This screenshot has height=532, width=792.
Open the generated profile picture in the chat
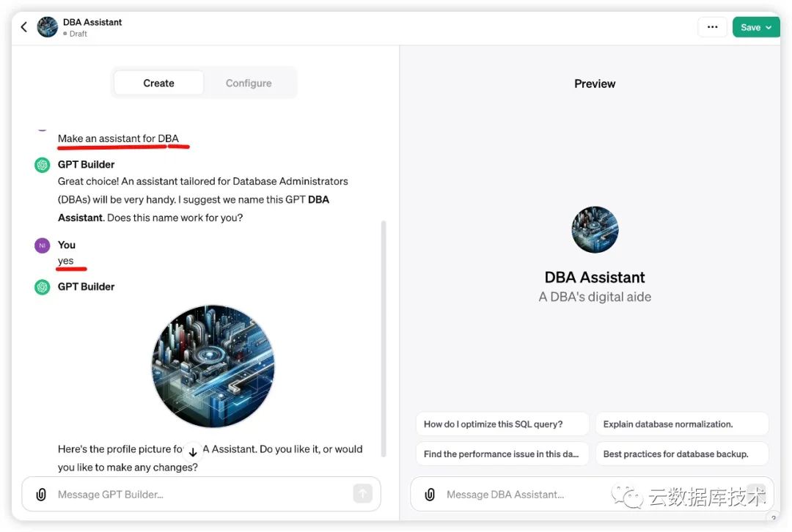[213, 366]
